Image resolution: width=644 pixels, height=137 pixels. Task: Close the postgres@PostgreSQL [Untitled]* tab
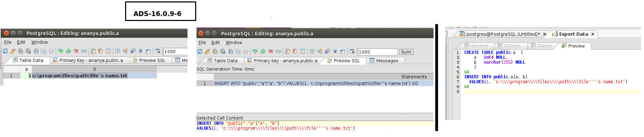point(544,34)
